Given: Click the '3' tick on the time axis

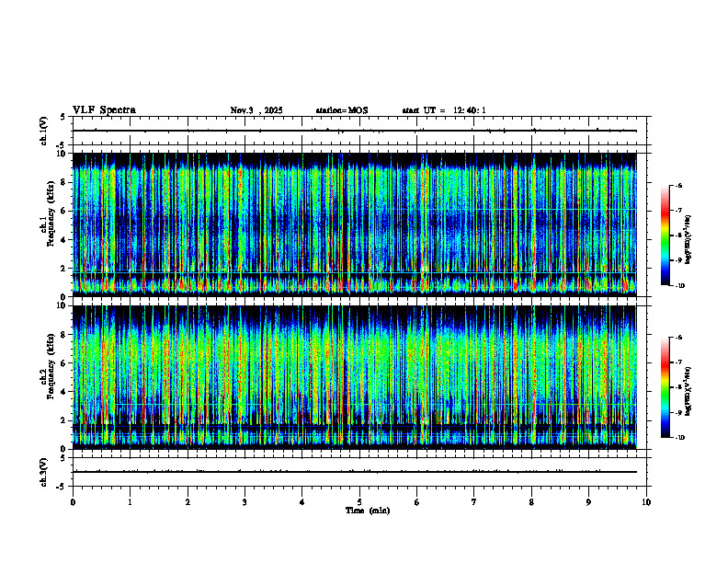Looking at the screenshot, I should (245, 502).
